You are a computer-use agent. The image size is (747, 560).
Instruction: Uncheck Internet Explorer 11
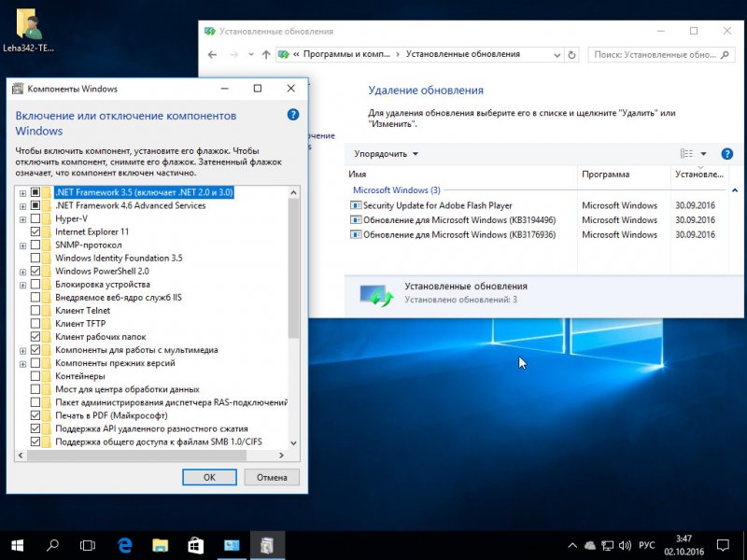(35, 231)
